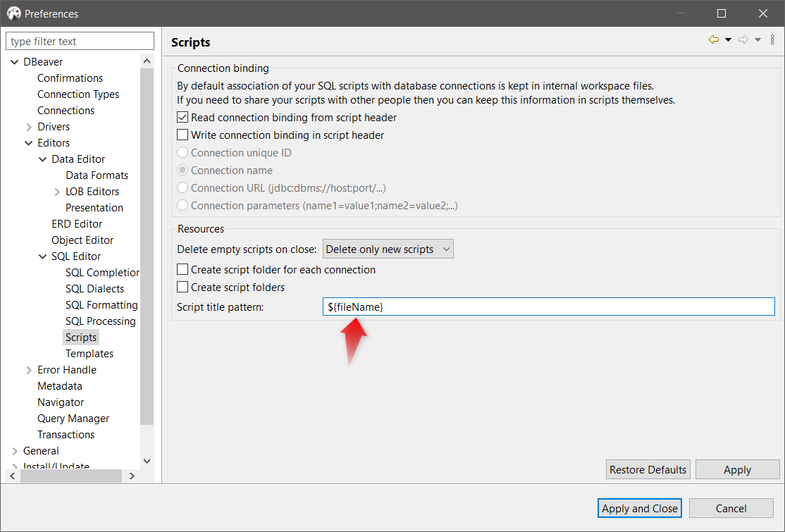
Task: Click the Restore Defaults button
Action: click(x=648, y=469)
